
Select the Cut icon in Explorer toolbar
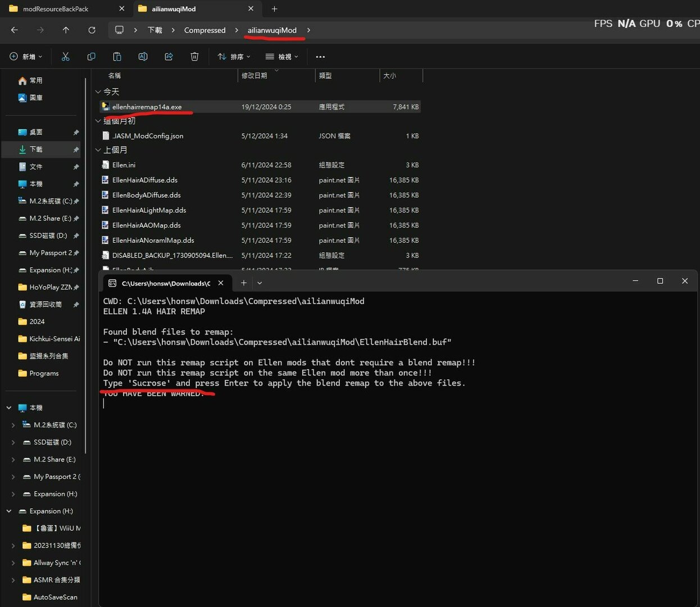(66, 56)
